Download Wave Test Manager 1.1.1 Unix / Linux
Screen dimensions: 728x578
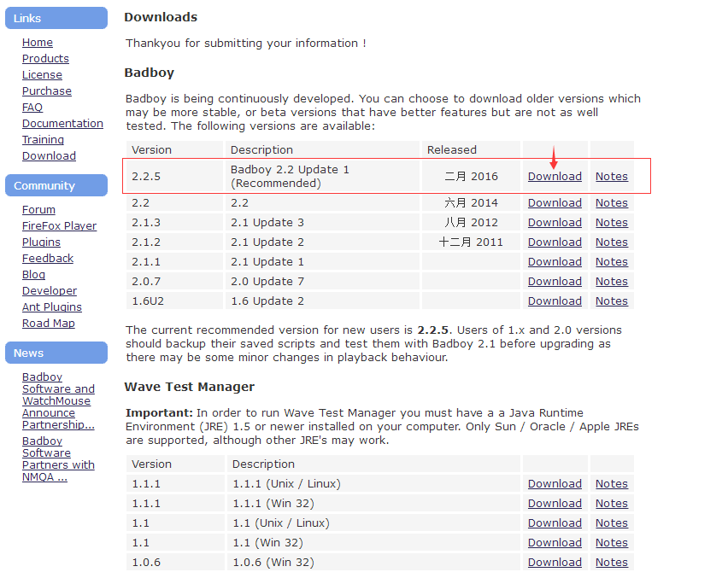point(555,484)
